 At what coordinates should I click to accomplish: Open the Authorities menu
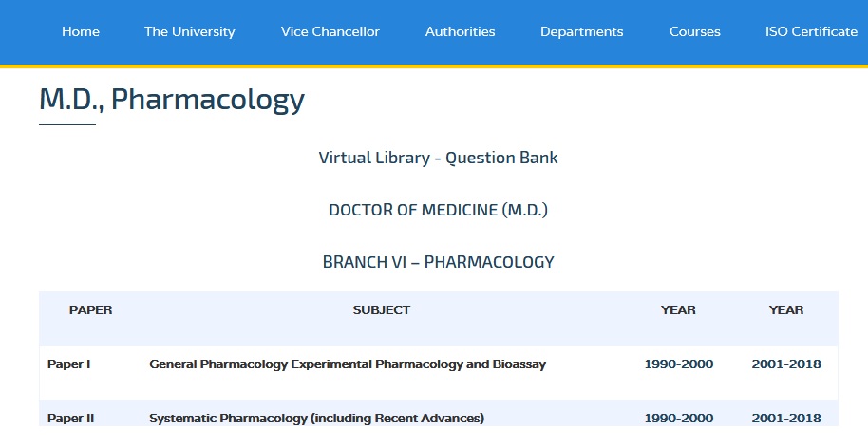click(x=460, y=31)
